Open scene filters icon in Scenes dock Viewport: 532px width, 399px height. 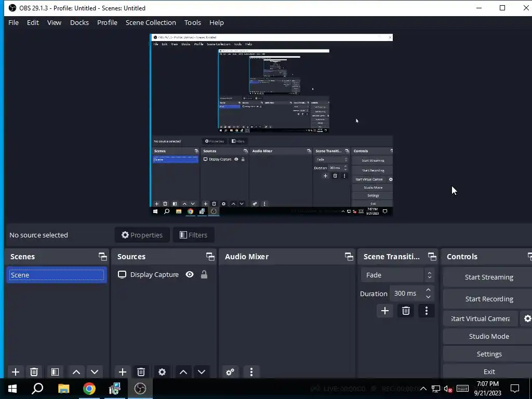pos(55,372)
